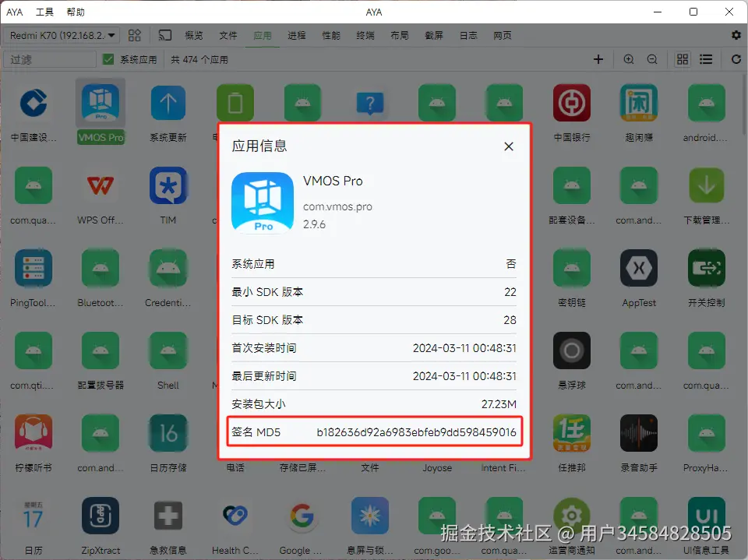Open the 密钥链 app icon
Image resolution: width=748 pixels, height=560 pixels.
click(571, 268)
